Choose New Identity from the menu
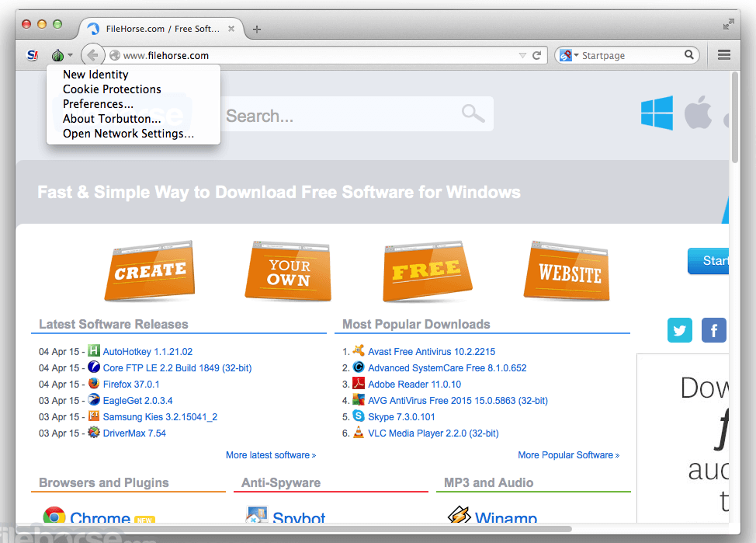Image resolution: width=756 pixels, height=543 pixels. [95, 75]
